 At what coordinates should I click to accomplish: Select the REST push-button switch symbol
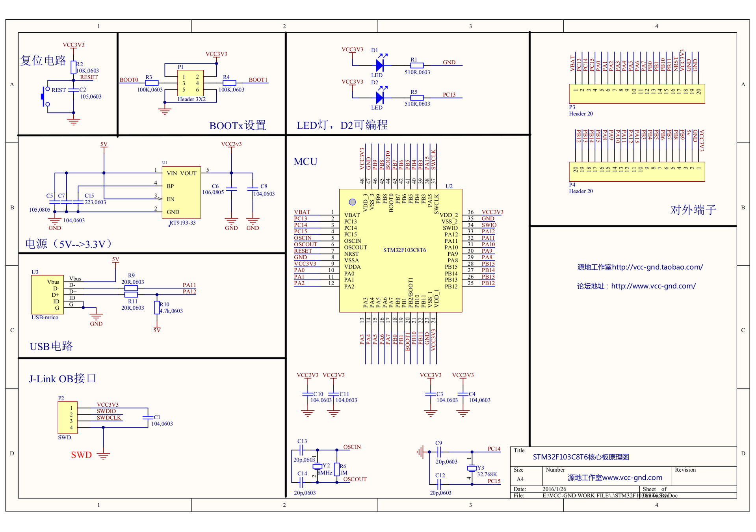tap(45, 97)
